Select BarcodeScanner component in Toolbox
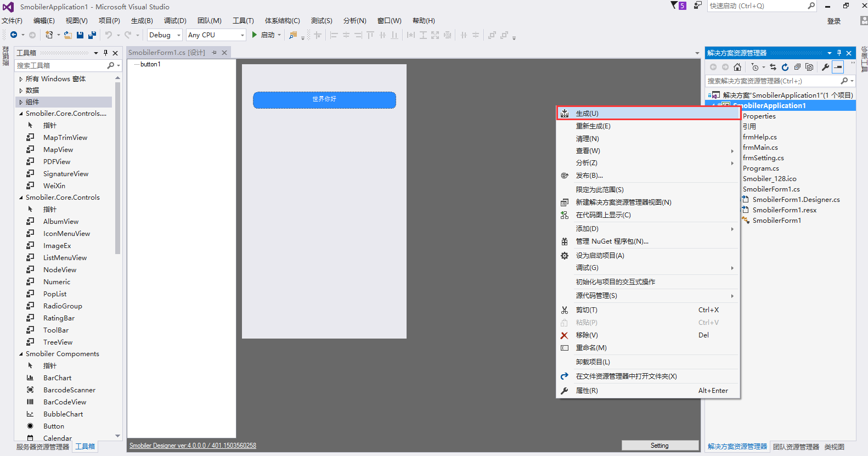 [x=69, y=390]
